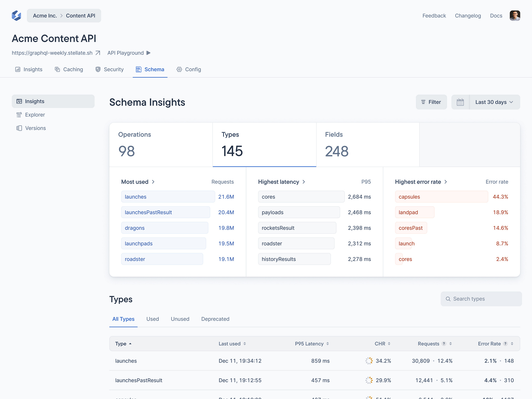The image size is (532, 399).
Task: Click the historyResults latency entry
Action: 294,259
